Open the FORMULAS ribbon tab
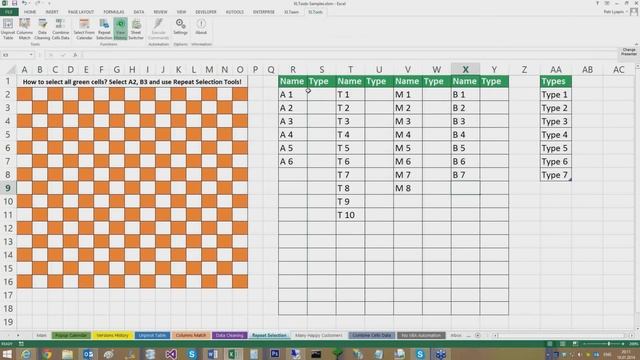The height and width of the screenshot is (360, 640). pyautogui.click(x=113, y=12)
